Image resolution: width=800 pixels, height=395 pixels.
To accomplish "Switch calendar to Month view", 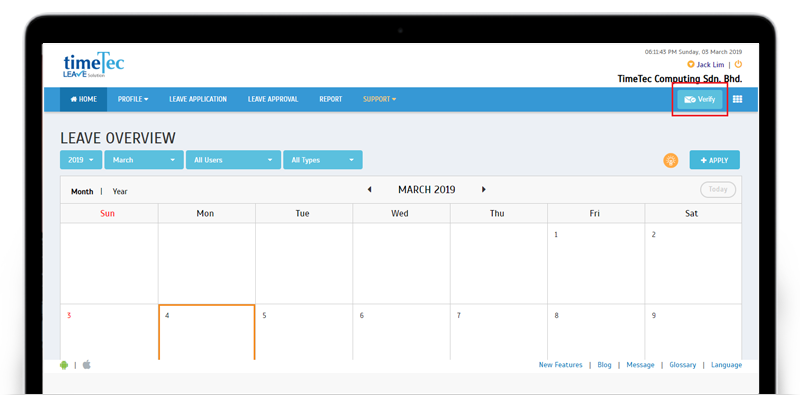I will (x=82, y=191).
